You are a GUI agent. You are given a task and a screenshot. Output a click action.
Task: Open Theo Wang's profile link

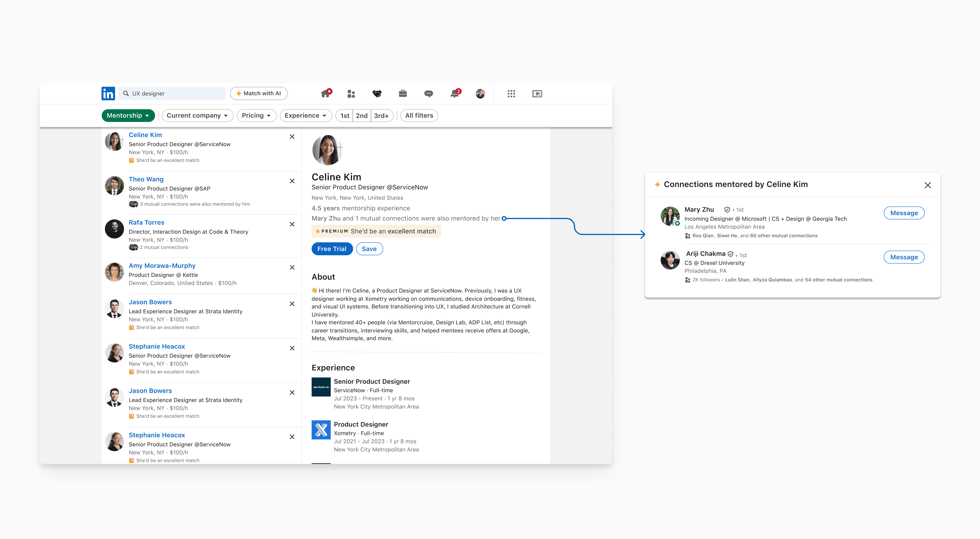146,180
